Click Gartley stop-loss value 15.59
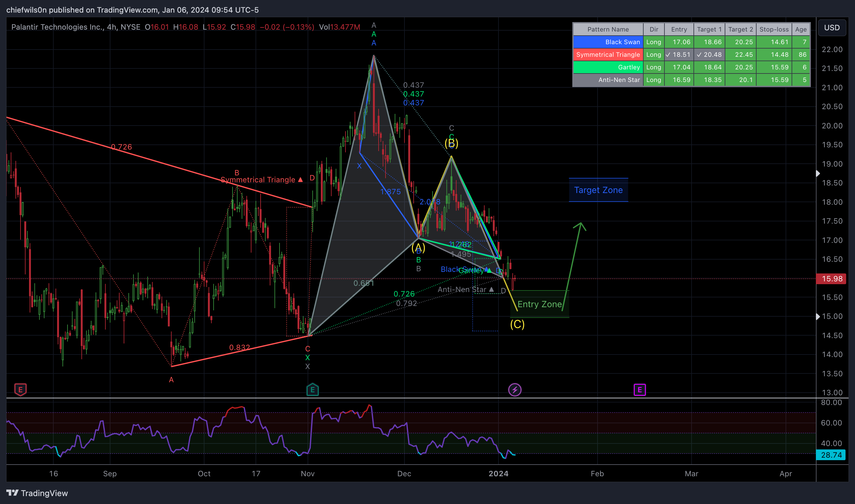The height and width of the screenshot is (504, 855). pyautogui.click(x=774, y=67)
